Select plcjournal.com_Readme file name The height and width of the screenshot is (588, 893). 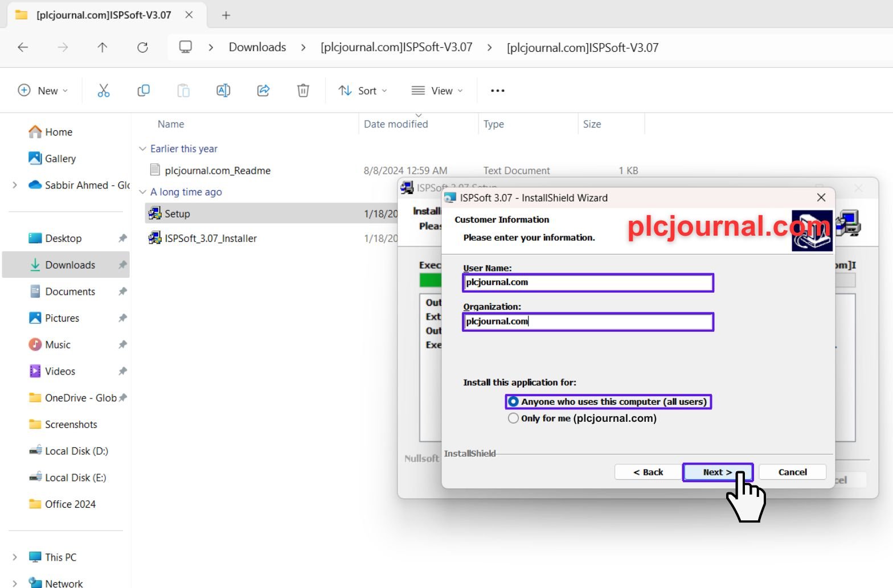click(218, 170)
